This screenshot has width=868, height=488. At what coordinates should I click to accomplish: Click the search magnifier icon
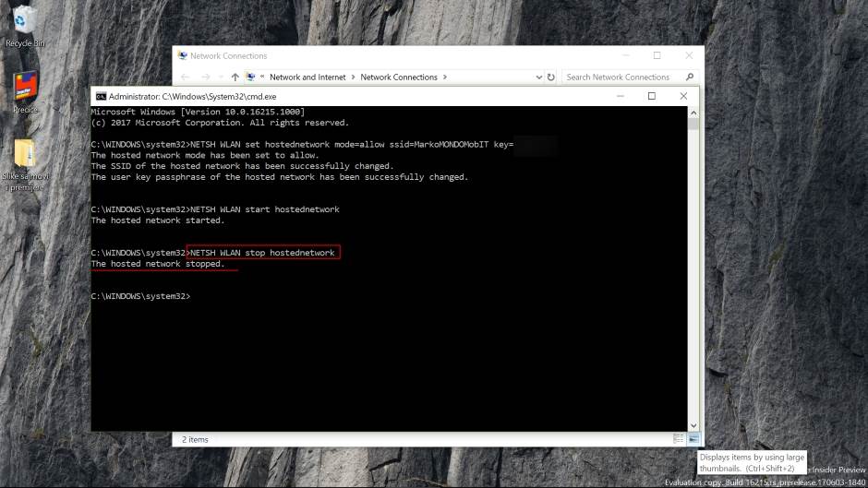(x=689, y=77)
